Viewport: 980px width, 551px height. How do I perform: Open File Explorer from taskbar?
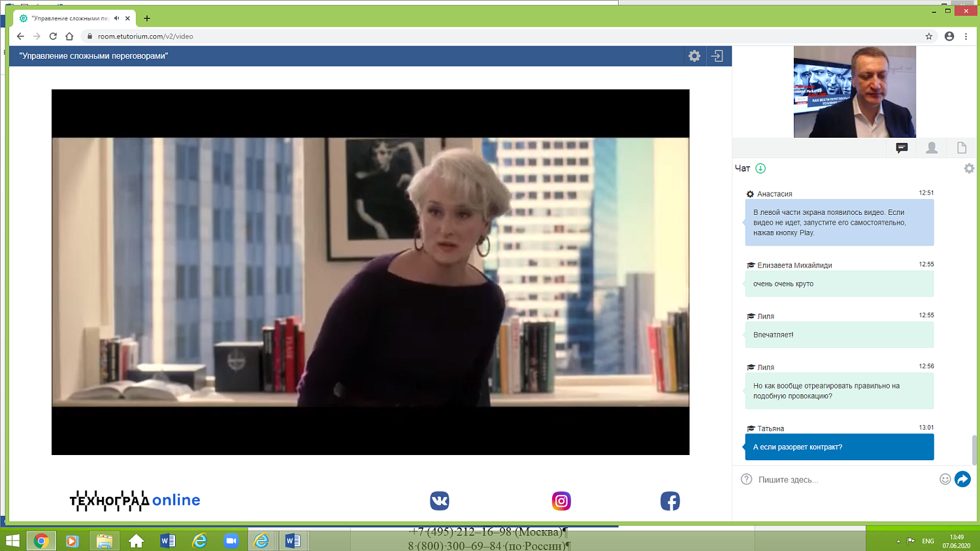point(104,541)
